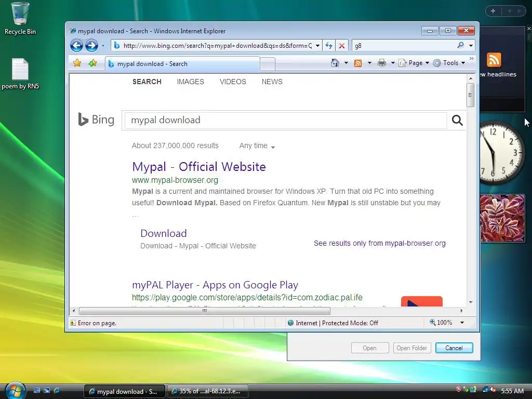Viewport: 532px width, 399px height.
Task: Switch to the VIDEOS tab
Action: pos(233,82)
